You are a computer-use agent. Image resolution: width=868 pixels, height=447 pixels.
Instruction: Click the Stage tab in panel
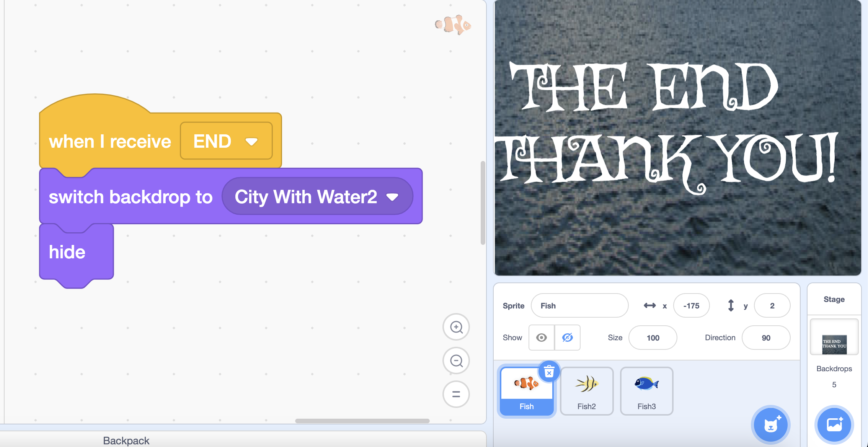[833, 299]
